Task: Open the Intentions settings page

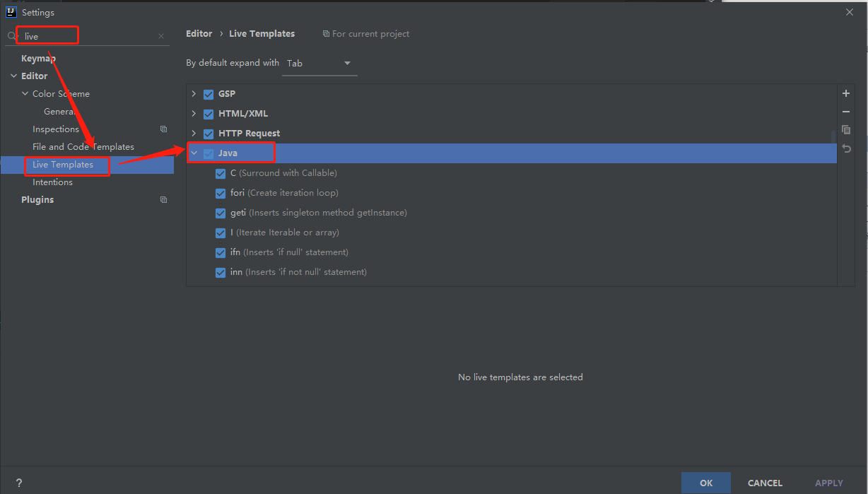Action: click(52, 182)
